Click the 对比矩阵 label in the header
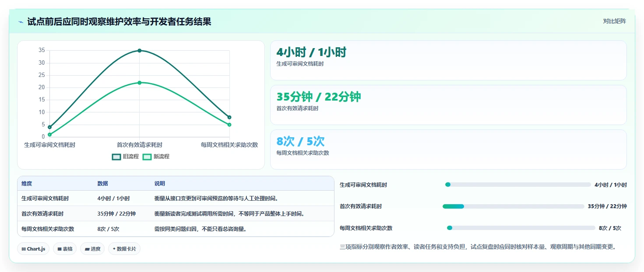Screen dimensions: 644x272 615,21
